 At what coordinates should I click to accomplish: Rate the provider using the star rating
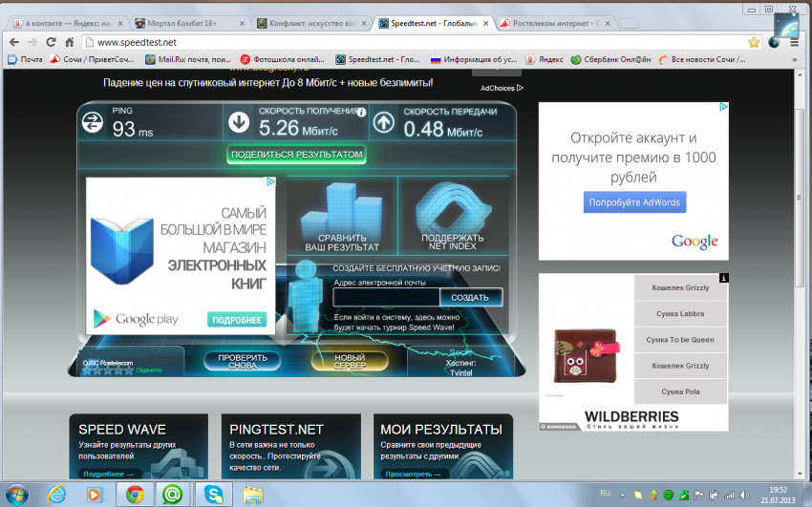point(108,370)
